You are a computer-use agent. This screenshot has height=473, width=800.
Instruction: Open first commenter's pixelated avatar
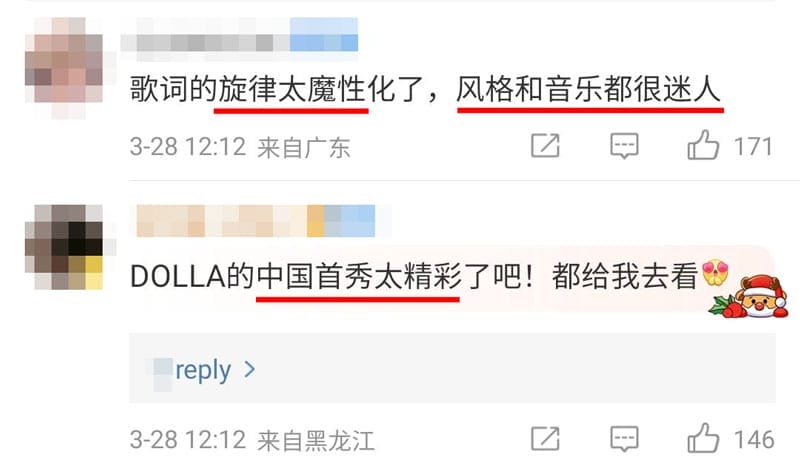[x=64, y=67]
